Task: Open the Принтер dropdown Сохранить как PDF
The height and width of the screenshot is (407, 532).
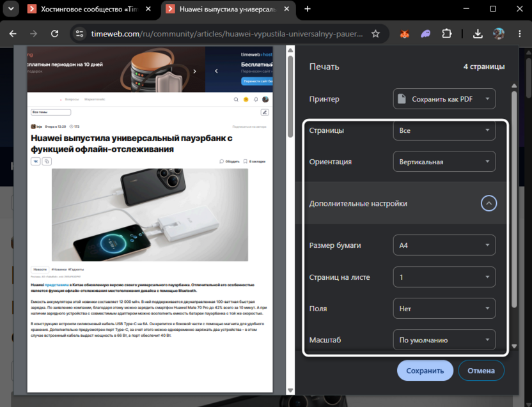Action: (x=444, y=99)
